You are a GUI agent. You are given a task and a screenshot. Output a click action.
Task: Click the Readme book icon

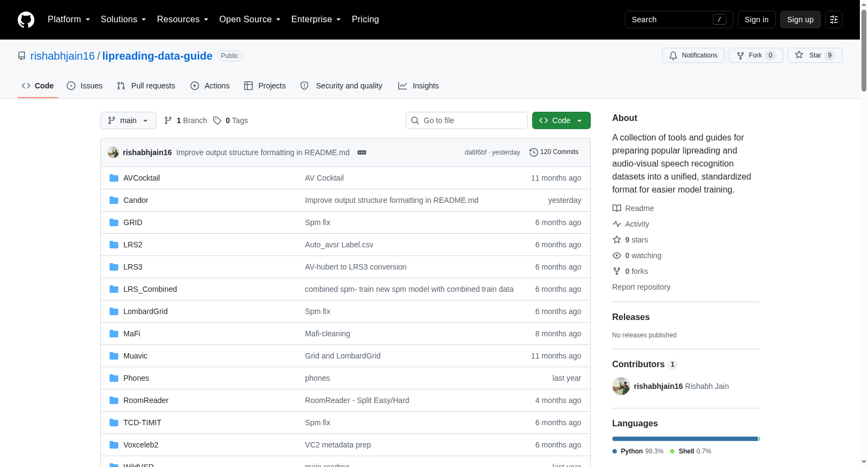point(617,208)
